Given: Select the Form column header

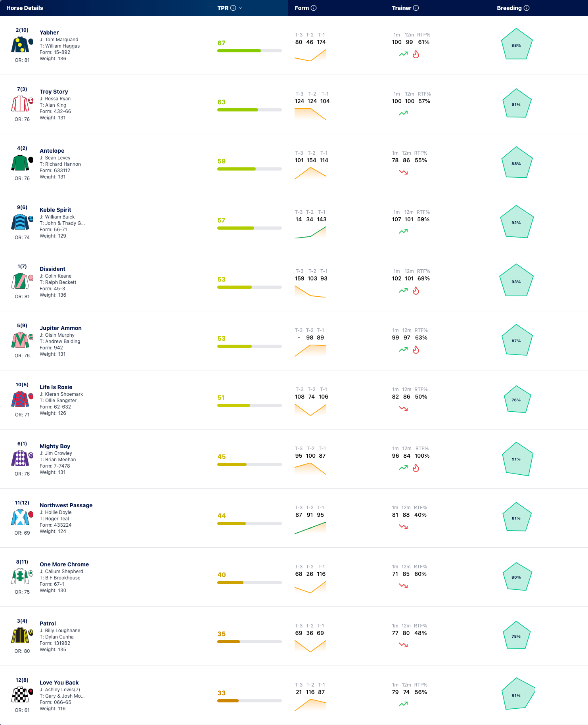Looking at the screenshot, I should pyautogui.click(x=302, y=8).
